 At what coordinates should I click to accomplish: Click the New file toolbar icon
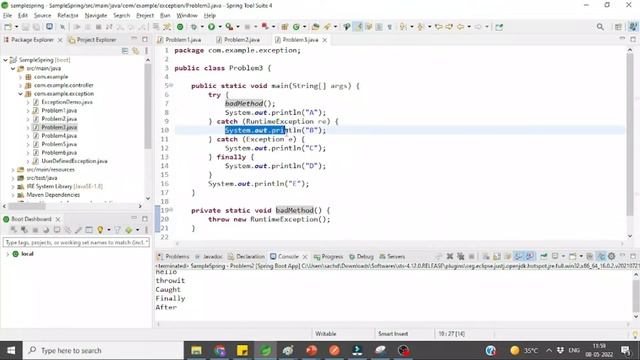pos(8,27)
